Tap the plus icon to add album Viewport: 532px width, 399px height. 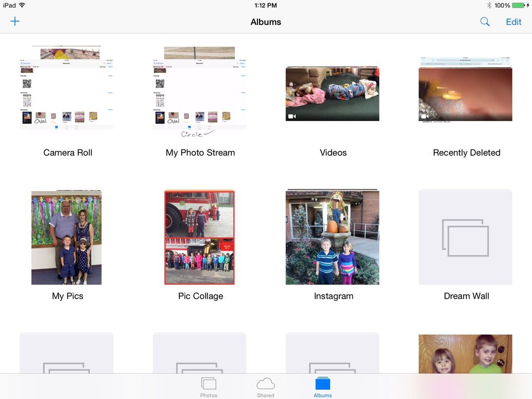coord(15,22)
